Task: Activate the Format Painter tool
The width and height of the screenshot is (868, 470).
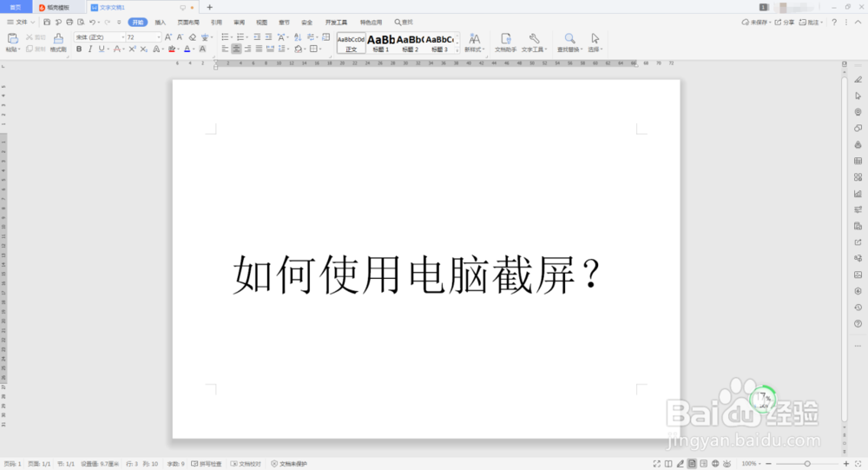Action: (58, 42)
